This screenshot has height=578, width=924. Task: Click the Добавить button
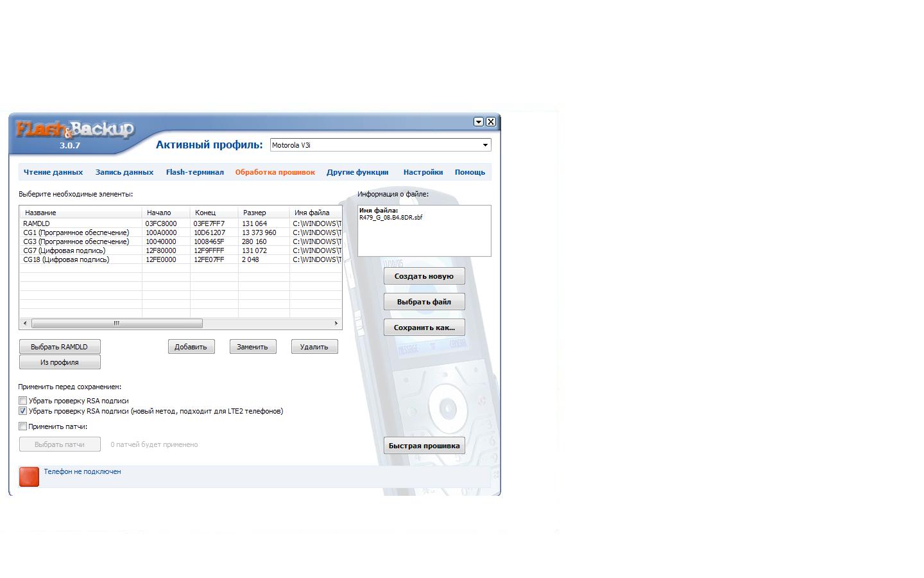(x=191, y=347)
